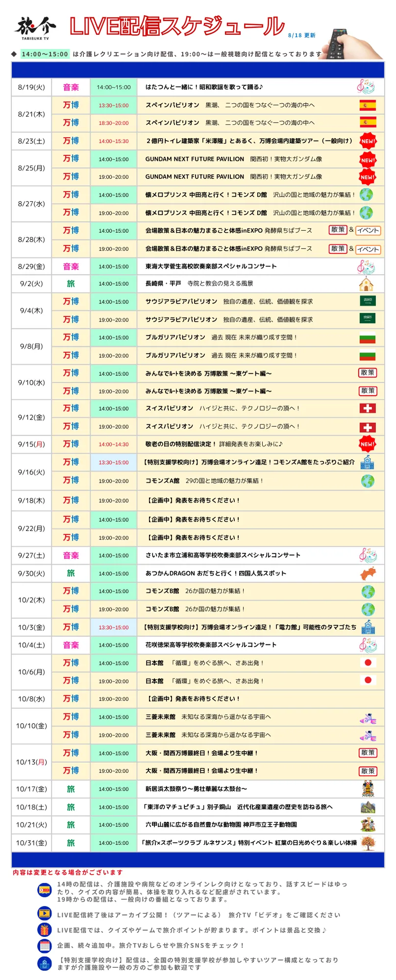
Task: Click Shikoku map icon in 9/30 row
Action: pos(368,573)
